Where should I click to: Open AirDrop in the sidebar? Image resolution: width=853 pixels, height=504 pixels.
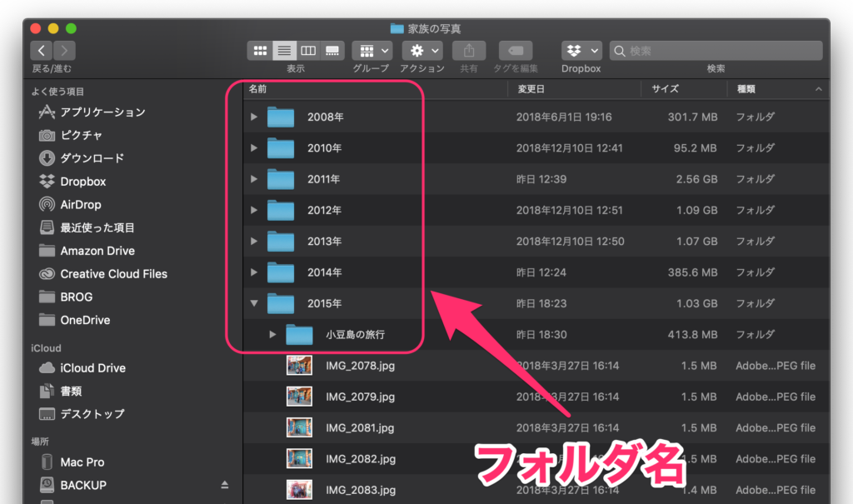tap(80, 204)
